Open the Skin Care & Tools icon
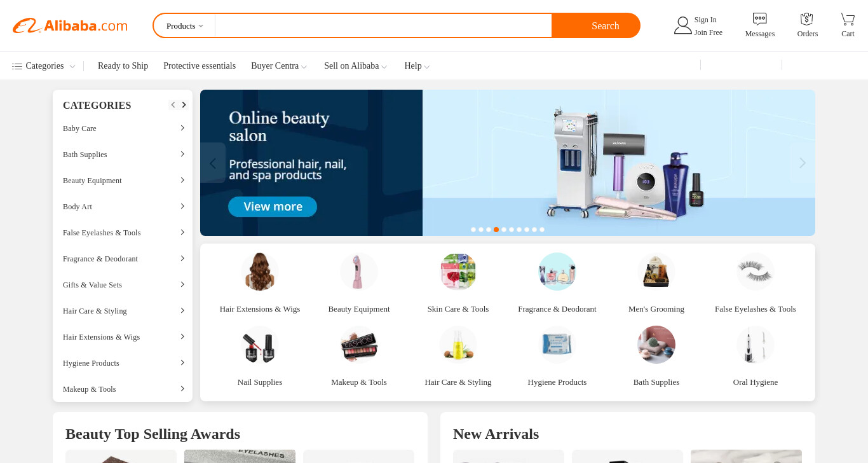The height and width of the screenshot is (463, 868). tap(458, 272)
